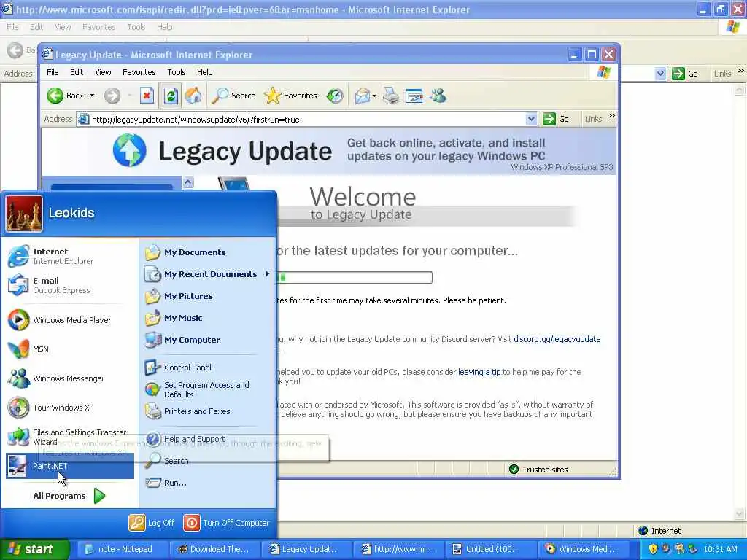
Task: Open File menu in background IE window
Action: [12, 27]
